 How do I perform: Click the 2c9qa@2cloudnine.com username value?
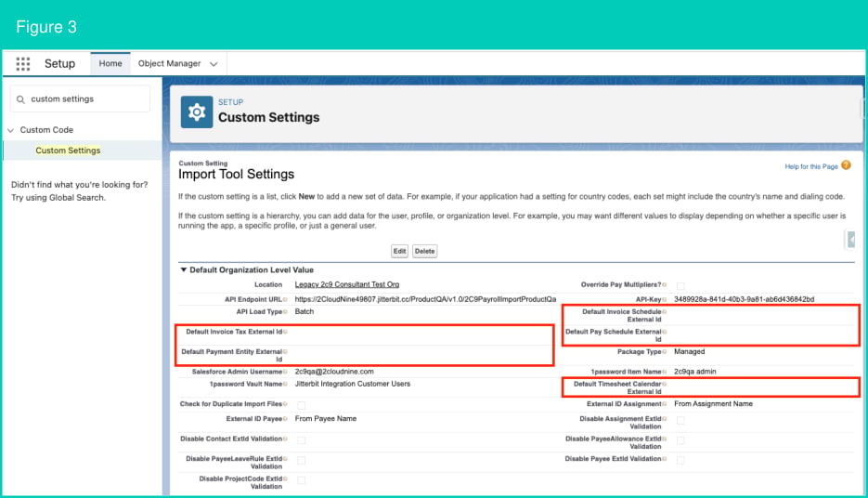pyautogui.click(x=334, y=372)
